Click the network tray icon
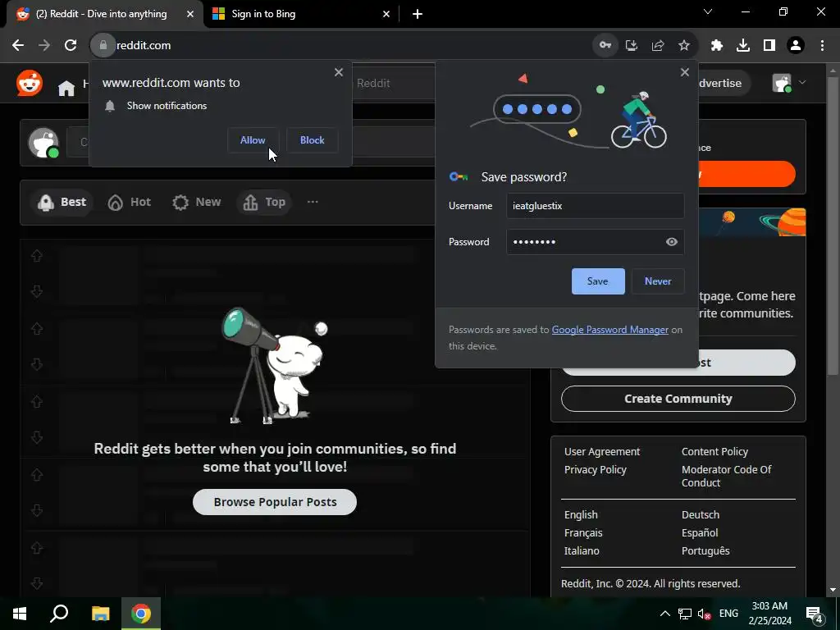The width and height of the screenshot is (840, 630). 684,614
